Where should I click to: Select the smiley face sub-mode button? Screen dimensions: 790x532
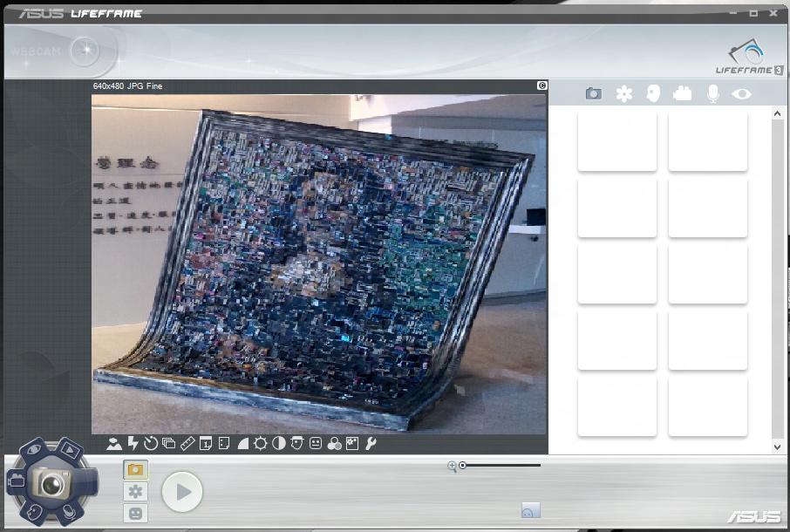click(135, 514)
